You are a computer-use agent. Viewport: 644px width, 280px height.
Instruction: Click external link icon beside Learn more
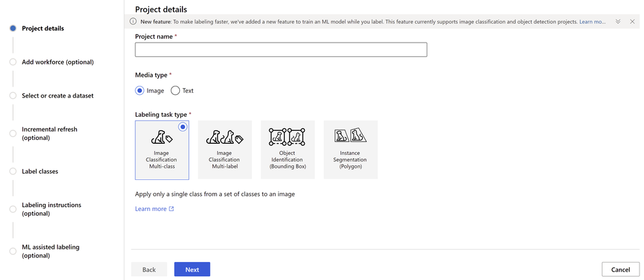[171, 209]
